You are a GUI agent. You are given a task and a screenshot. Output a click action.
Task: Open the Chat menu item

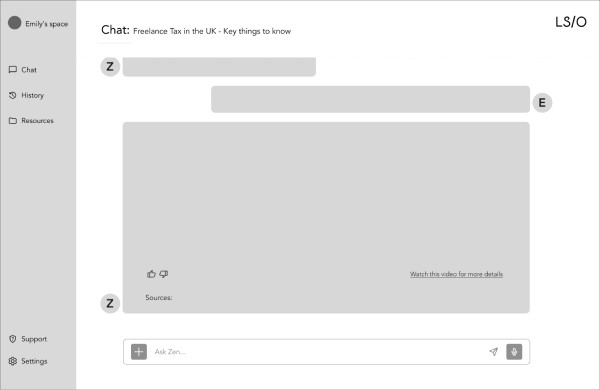tap(29, 70)
